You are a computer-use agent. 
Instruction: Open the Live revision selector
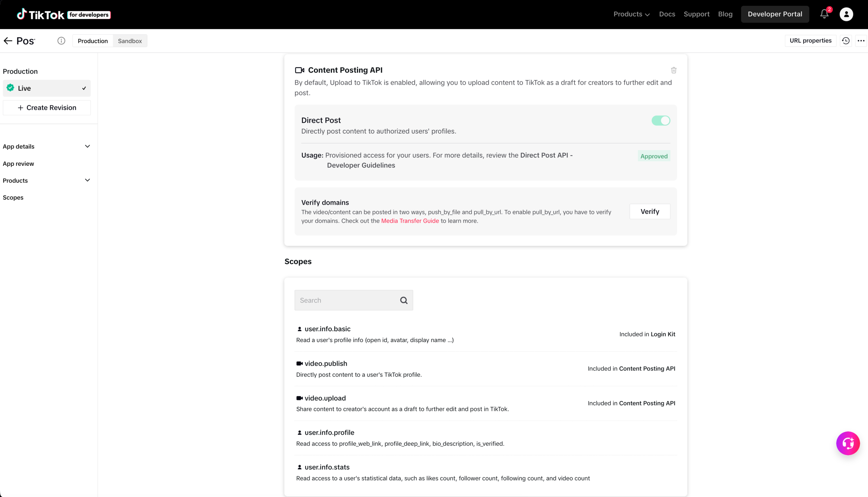coord(47,88)
